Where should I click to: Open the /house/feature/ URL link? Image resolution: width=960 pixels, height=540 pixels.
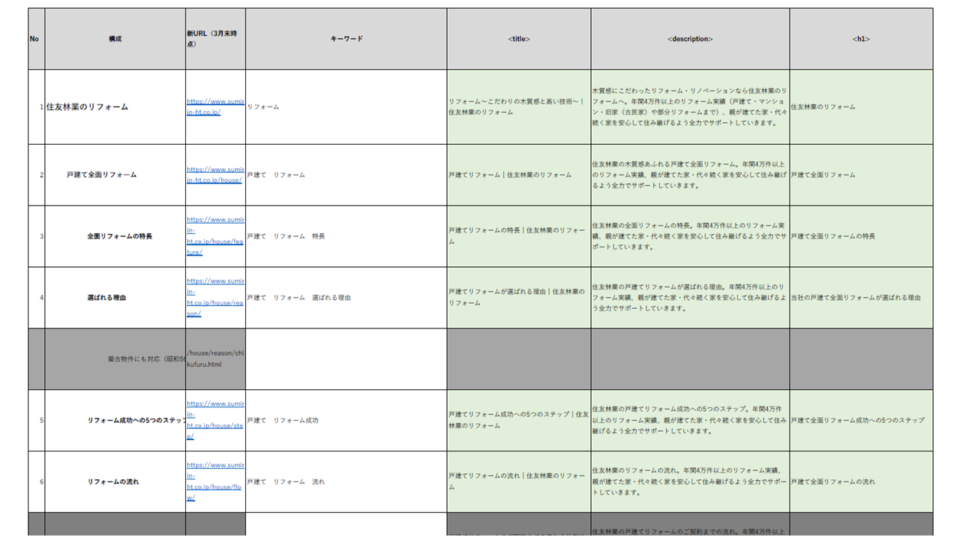(x=215, y=236)
